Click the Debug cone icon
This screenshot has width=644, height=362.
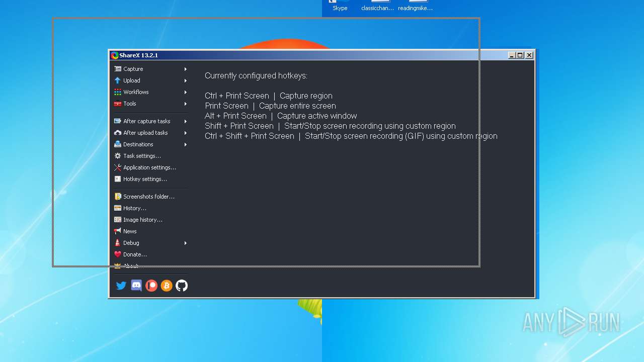point(118,243)
